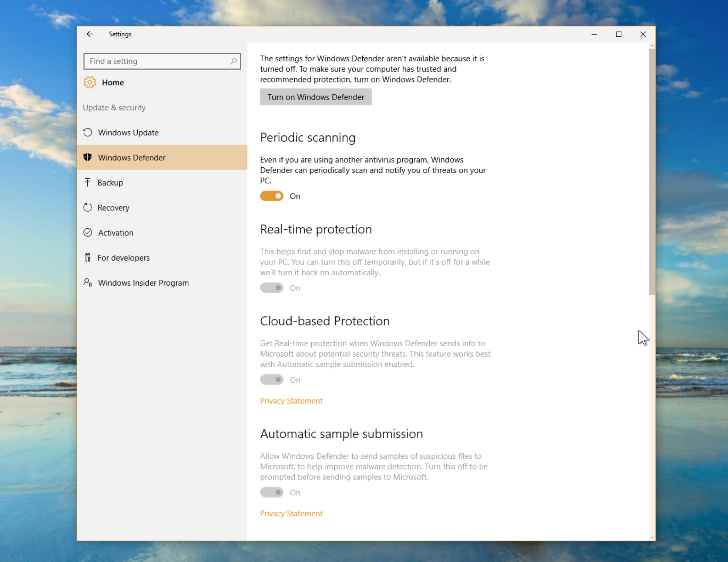Open the Windows Update section
The width and height of the screenshot is (728, 562).
click(162, 132)
